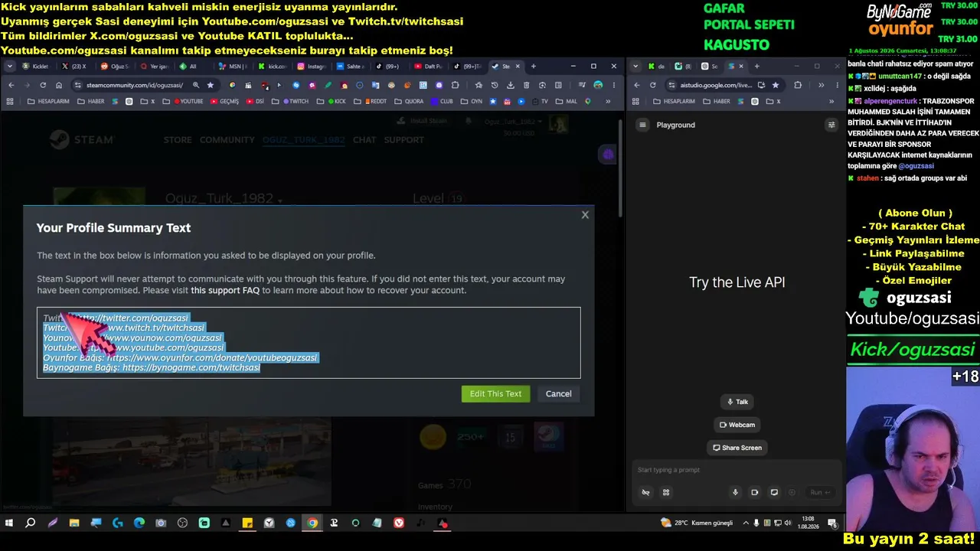The image size is (980, 551).
Task: Reload the AI Studio page
Action: [x=653, y=85]
